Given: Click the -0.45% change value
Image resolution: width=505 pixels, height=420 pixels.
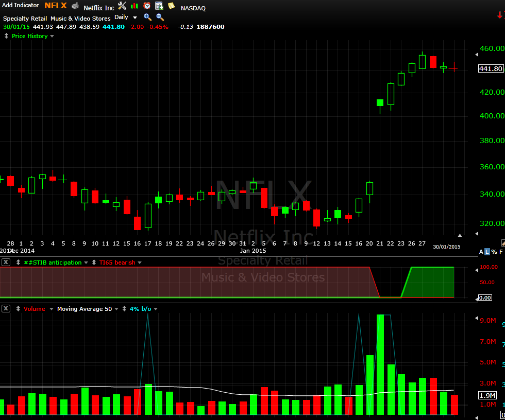Looking at the screenshot, I should pos(158,27).
